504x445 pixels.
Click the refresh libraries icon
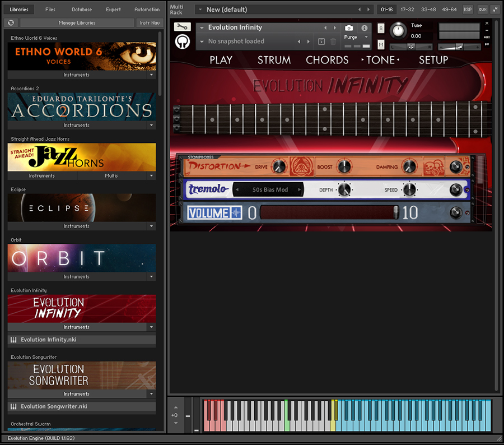11,22
